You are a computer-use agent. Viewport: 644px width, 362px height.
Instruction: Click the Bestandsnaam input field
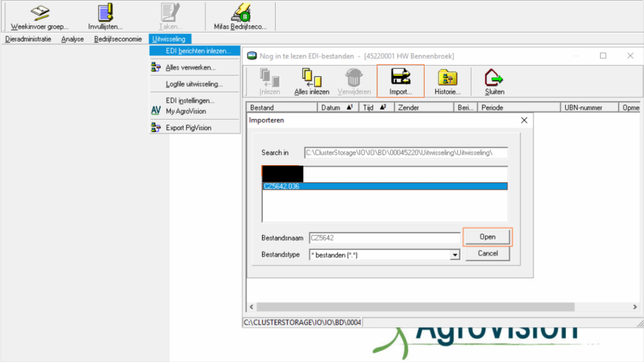click(x=385, y=238)
